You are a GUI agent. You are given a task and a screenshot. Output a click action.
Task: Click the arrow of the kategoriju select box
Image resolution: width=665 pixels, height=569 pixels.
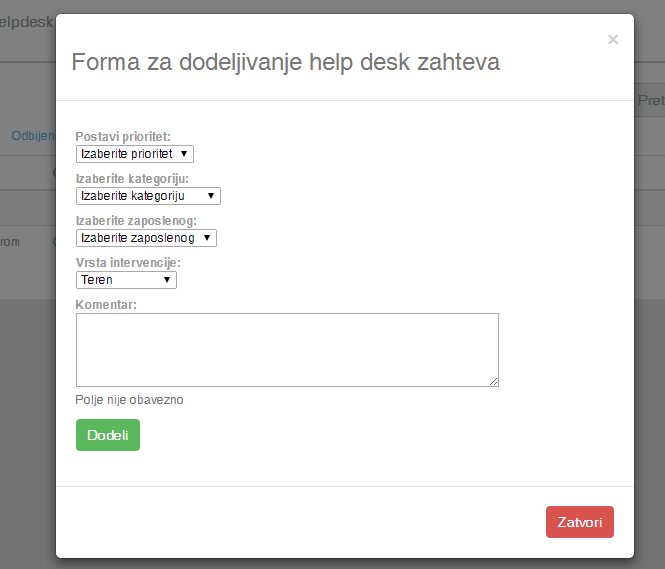(211, 196)
